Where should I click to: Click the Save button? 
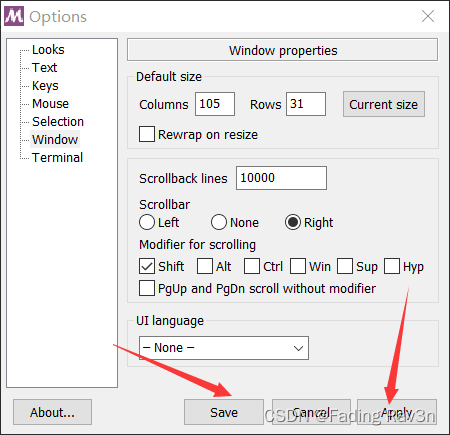pyautogui.click(x=224, y=412)
